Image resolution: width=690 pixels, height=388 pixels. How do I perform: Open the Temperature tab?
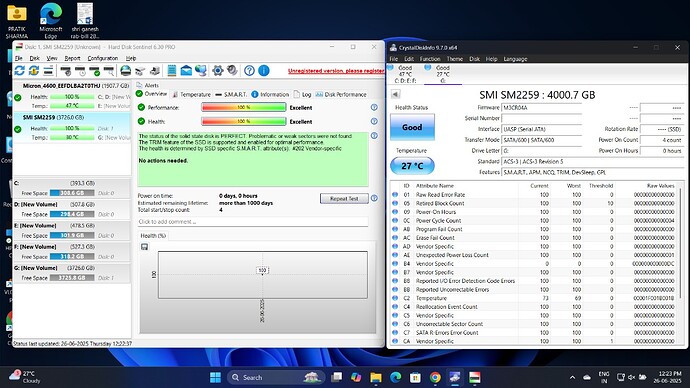(191, 95)
